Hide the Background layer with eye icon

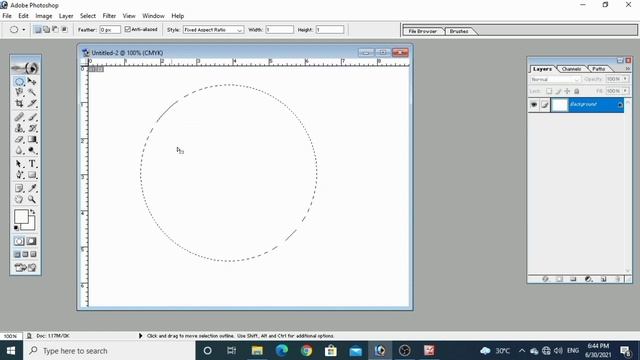click(x=534, y=105)
